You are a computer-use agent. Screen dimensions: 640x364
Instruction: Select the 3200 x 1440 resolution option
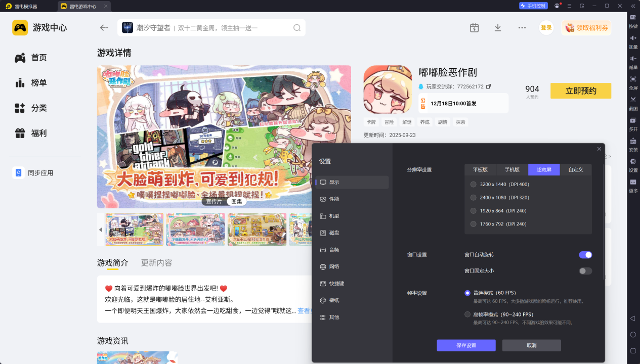click(474, 184)
